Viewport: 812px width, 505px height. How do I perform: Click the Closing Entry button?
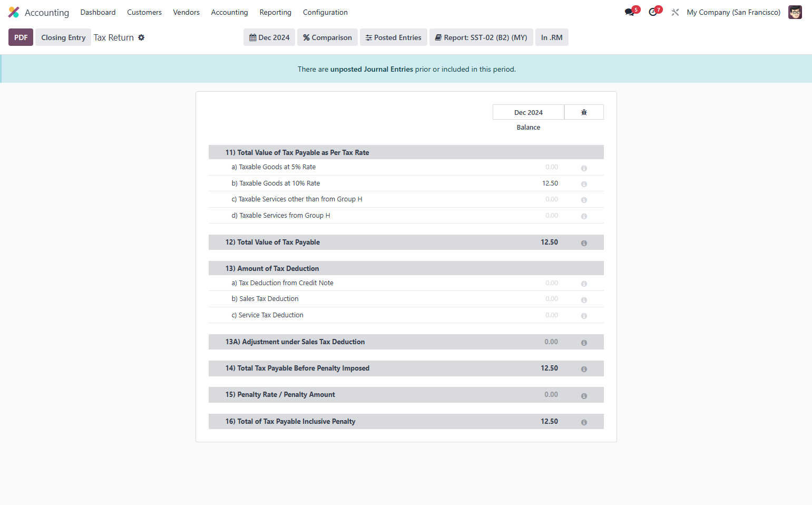(x=63, y=37)
